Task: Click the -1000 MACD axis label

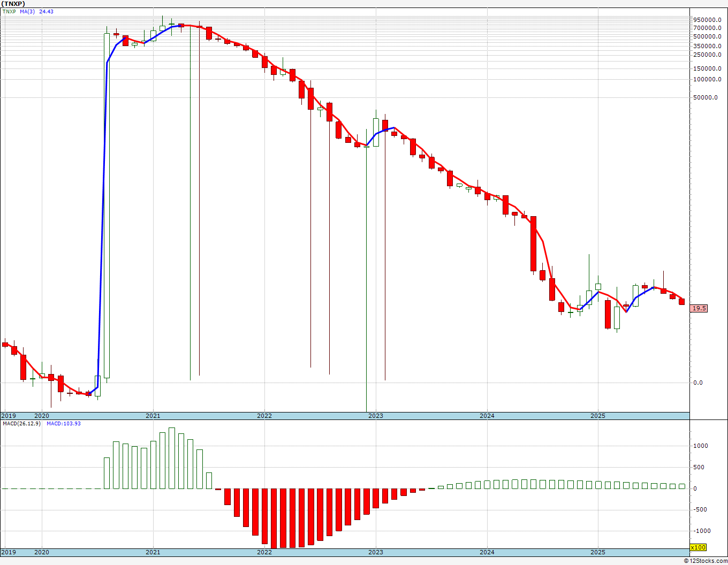Action: click(x=702, y=531)
